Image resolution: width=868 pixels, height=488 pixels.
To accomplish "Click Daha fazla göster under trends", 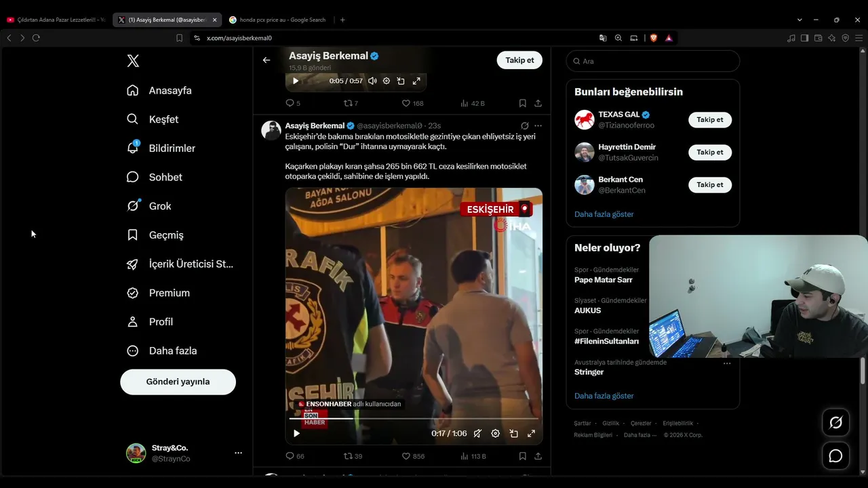I will coord(604,396).
